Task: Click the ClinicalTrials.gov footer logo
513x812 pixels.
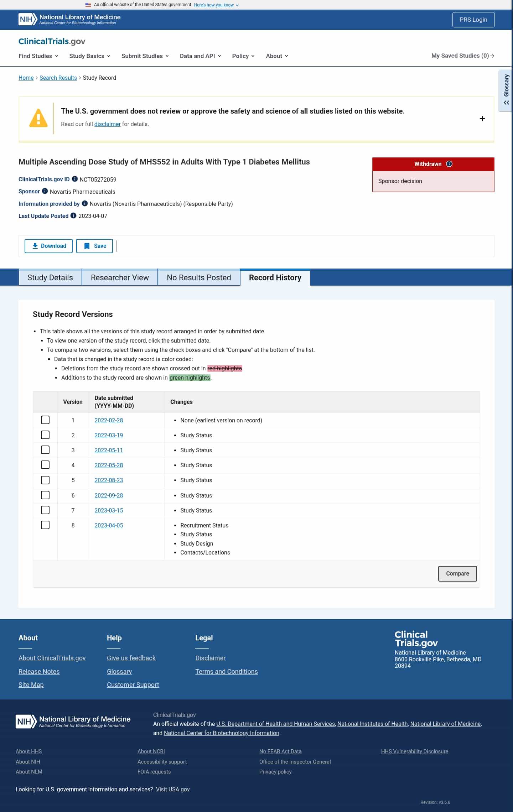Action: point(416,639)
